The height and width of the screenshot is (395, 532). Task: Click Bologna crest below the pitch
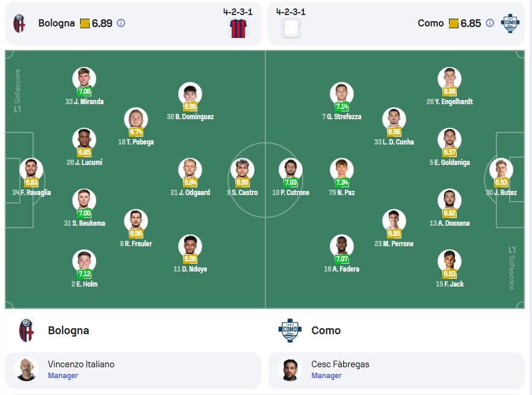point(26,330)
